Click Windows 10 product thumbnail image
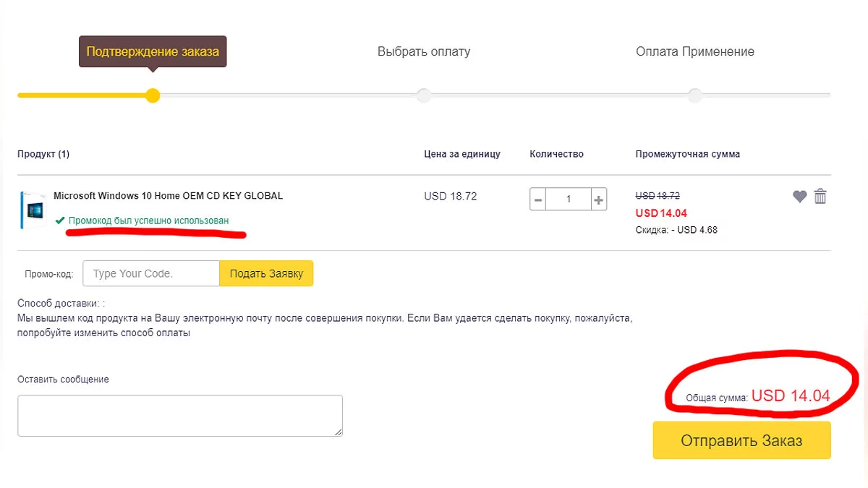The height and width of the screenshot is (488, 868). [x=33, y=210]
